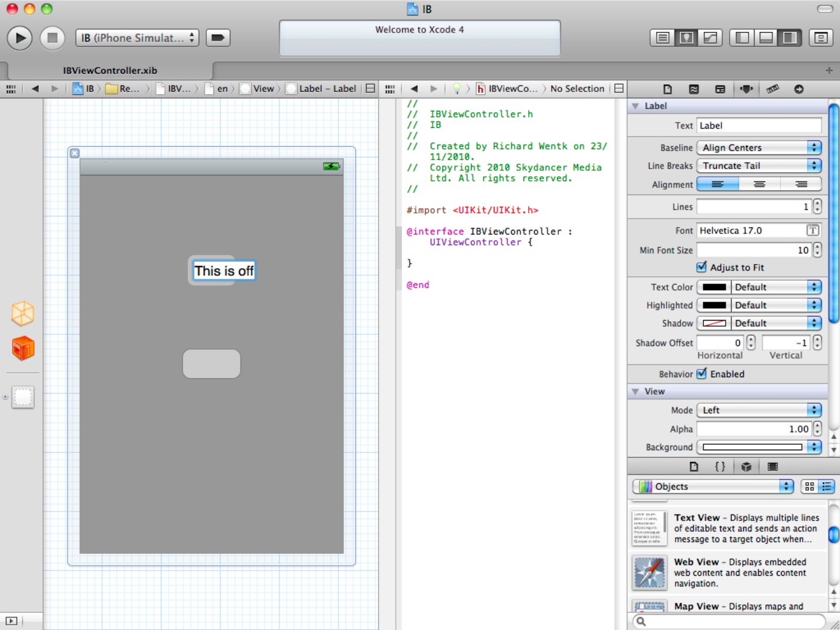840x630 pixels.
Task: Click the 'en' breadcrumb item
Action: [x=217, y=88]
